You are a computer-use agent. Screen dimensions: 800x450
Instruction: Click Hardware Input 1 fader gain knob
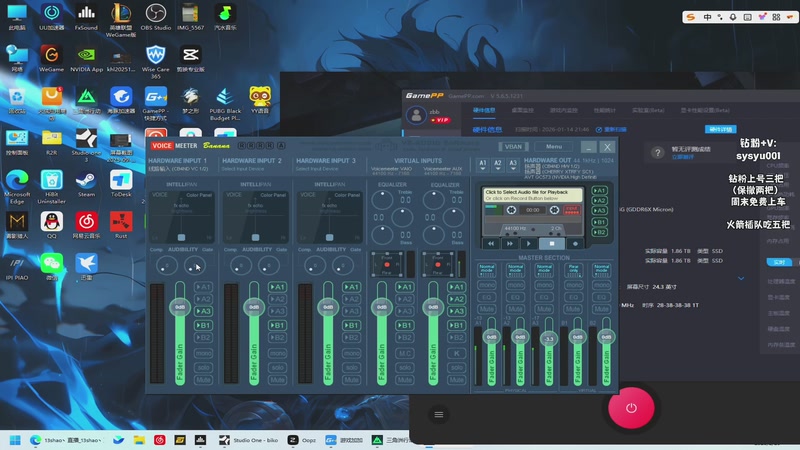tap(180, 307)
